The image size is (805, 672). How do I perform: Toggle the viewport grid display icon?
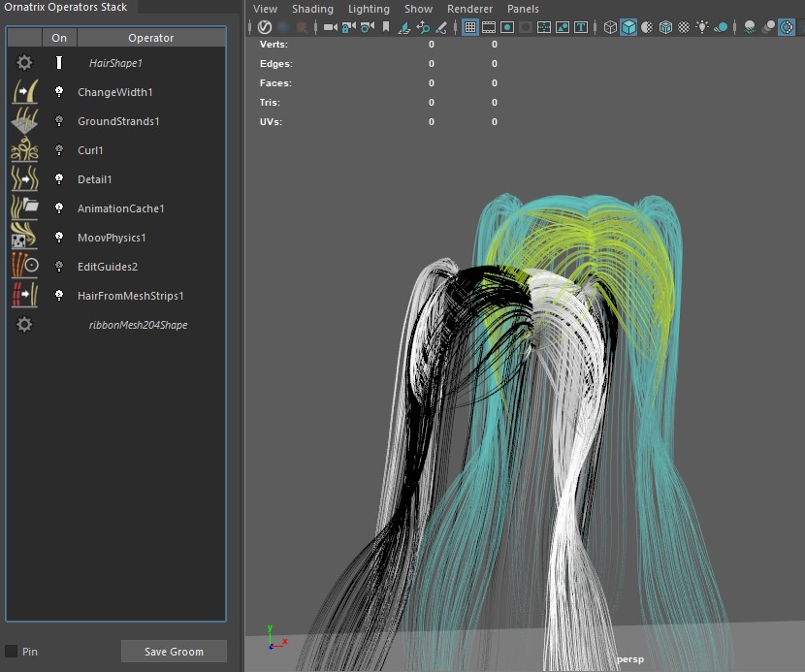click(470, 27)
